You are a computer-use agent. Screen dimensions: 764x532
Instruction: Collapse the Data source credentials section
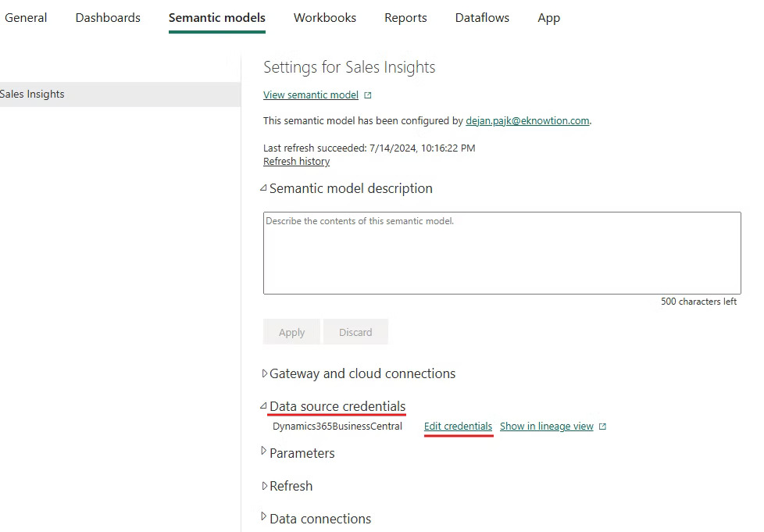tap(265, 406)
